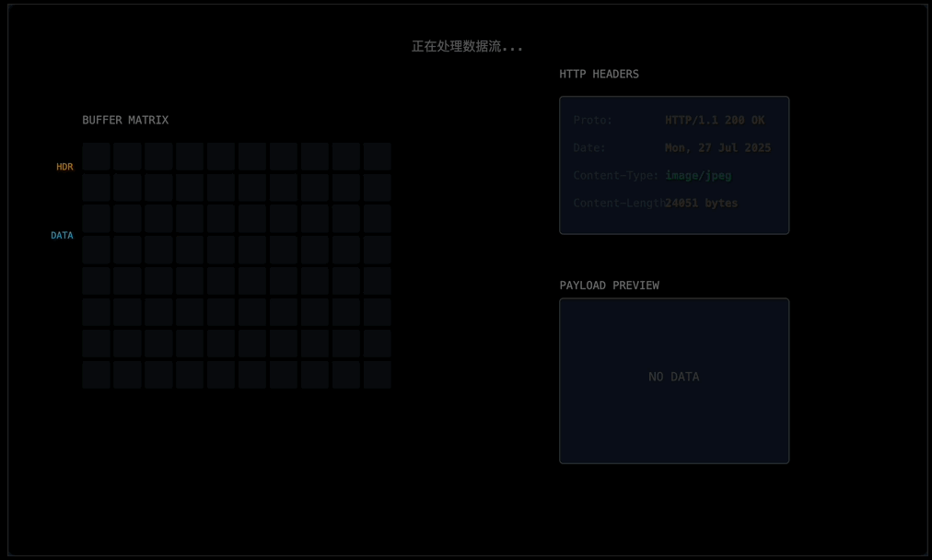
Task: Click the Content-Length field label
Action: point(618,204)
